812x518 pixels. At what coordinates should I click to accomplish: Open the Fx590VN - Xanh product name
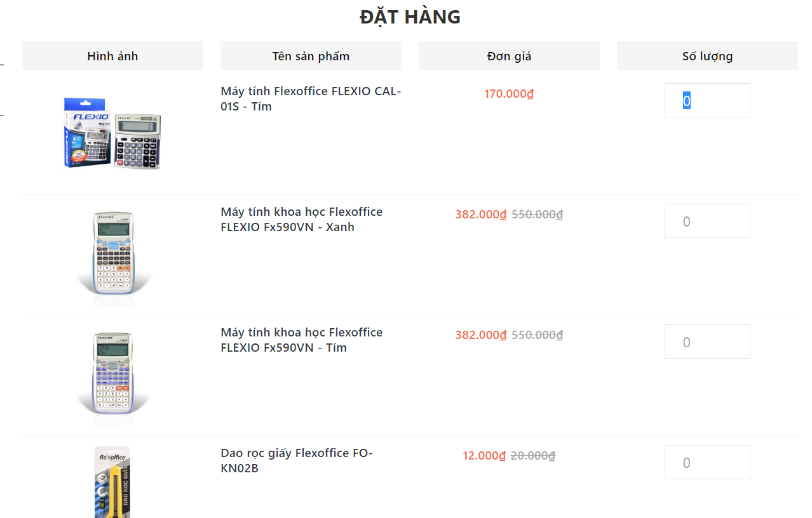[x=301, y=220]
